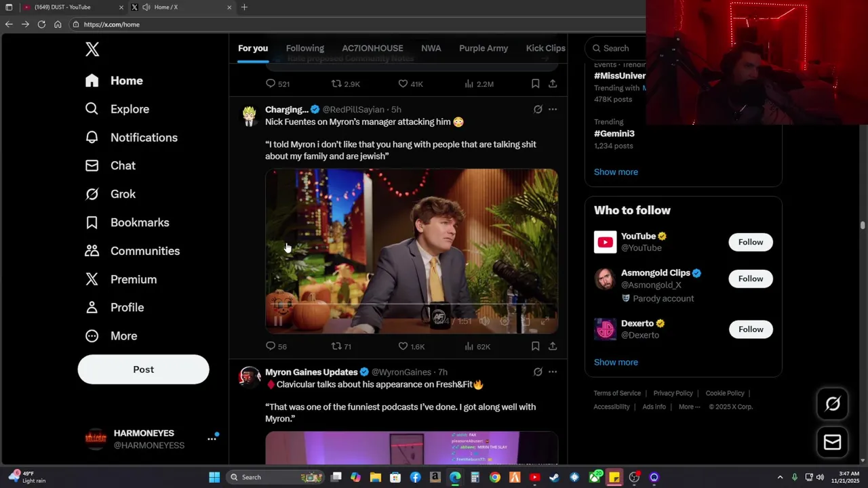Open Terms of Service link
Viewport: 868px width, 488px height.
[x=617, y=393]
